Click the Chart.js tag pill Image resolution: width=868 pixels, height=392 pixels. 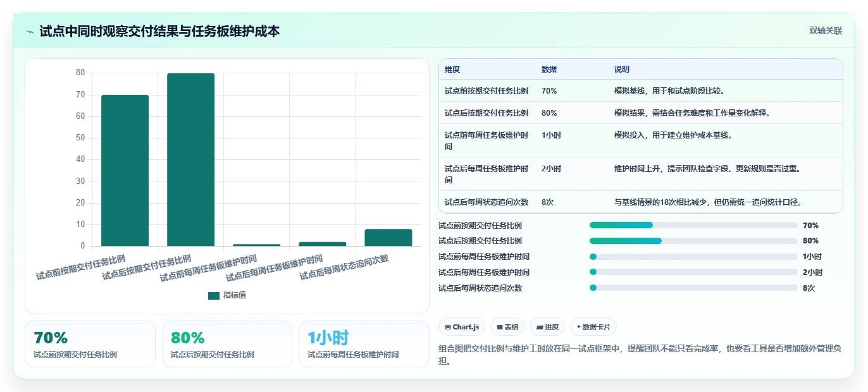coord(462,327)
